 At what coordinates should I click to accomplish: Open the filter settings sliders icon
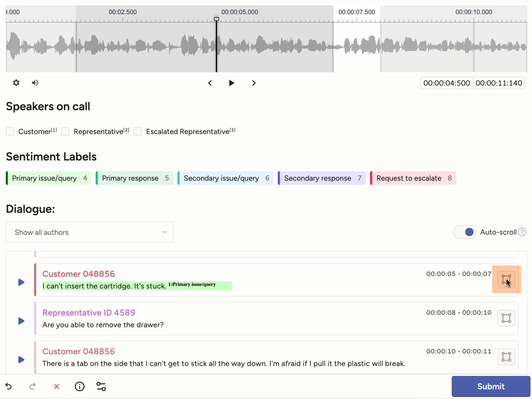click(101, 386)
